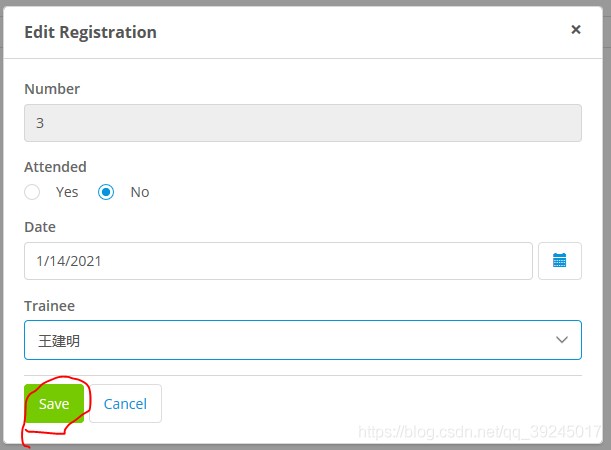Open the calendar date picker
611x450 pixels.
[x=560, y=261]
